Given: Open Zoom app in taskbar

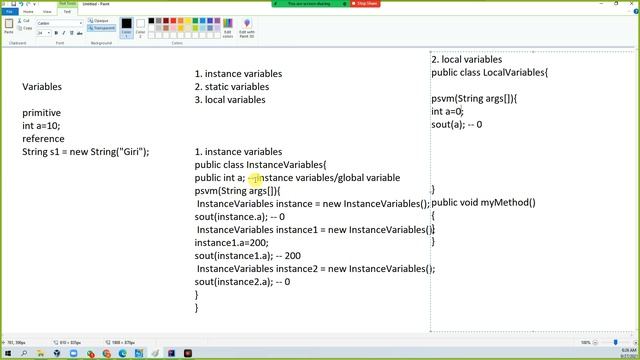Looking at the screenshot, I should pyautogui.click(x=73, y=353).
